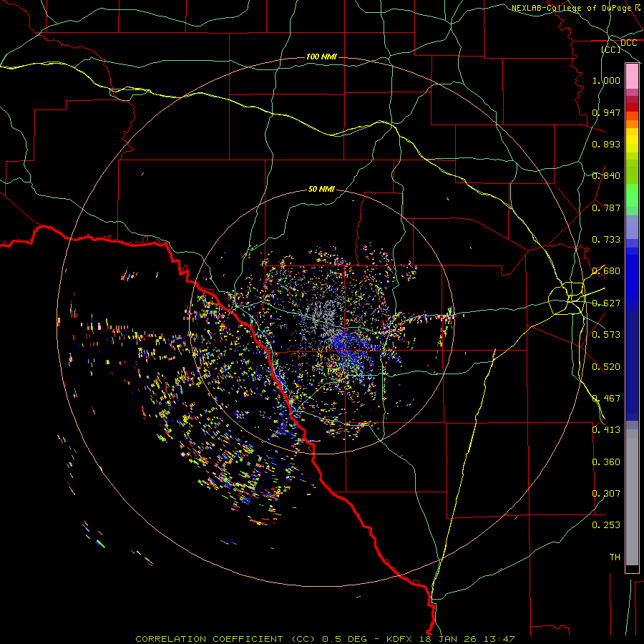Select the 0.307 scale value

(x=606, y=494)
